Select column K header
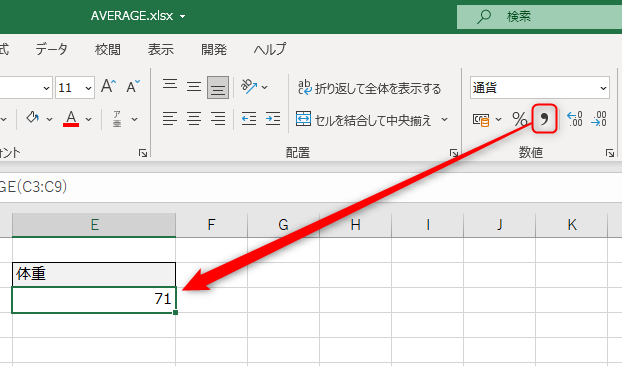 tap(572, 225)
